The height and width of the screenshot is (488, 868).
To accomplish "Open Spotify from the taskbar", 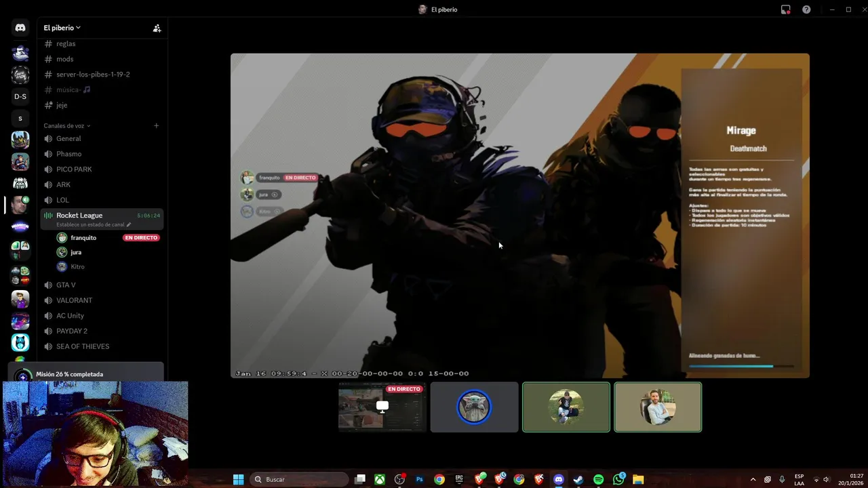I will [x=598, y=479].
